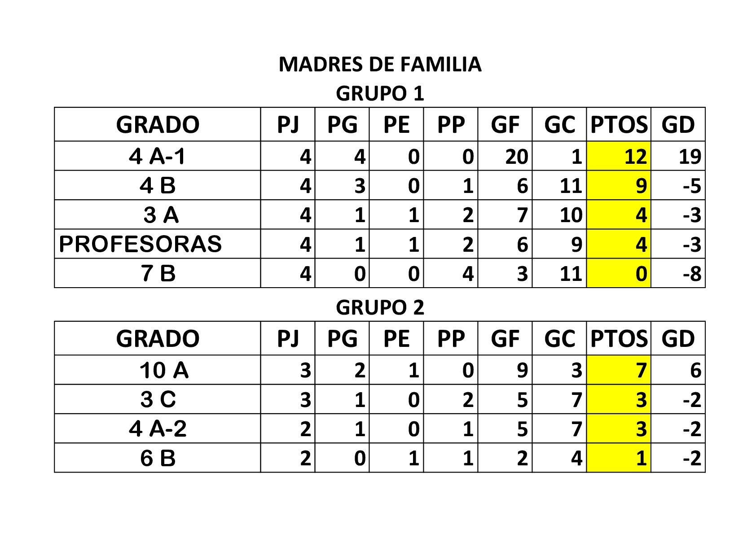Select the PROFESORAS row label
The height and width of the screenshot is (534, 756).
tap(158, 244)
